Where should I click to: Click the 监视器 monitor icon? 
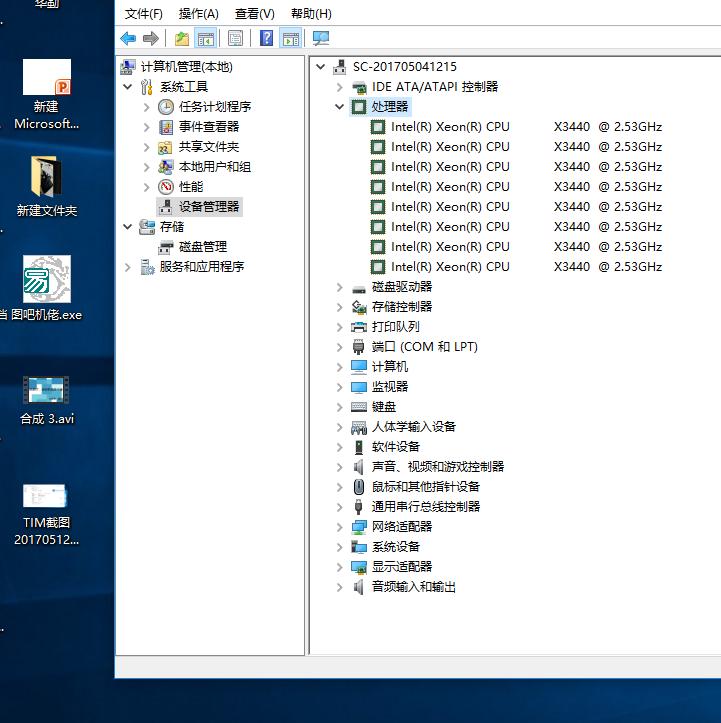359,387
